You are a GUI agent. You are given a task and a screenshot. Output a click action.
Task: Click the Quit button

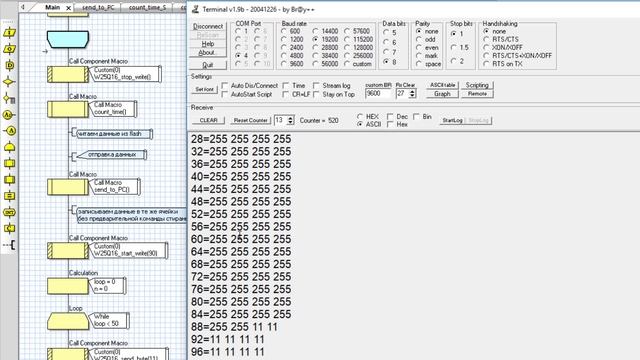[x=208, y=65]
